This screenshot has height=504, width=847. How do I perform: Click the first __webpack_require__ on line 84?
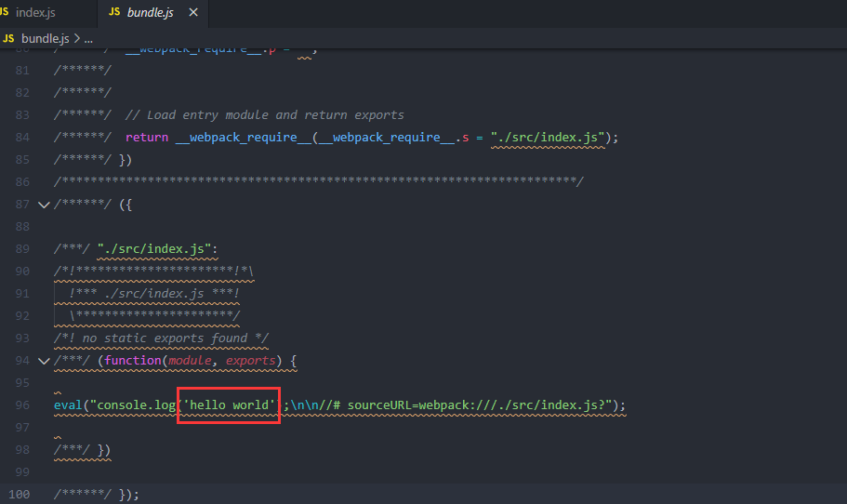(x=244, y=138)
